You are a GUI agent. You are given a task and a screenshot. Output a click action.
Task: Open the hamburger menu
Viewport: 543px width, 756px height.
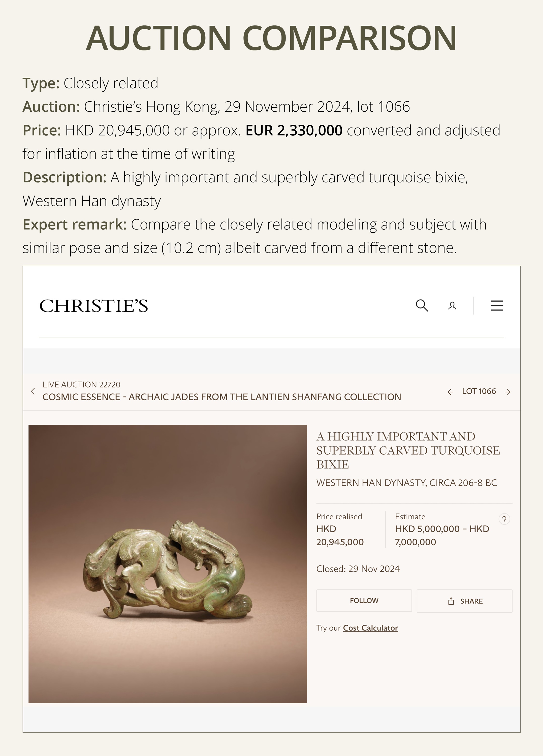[497, 305]
